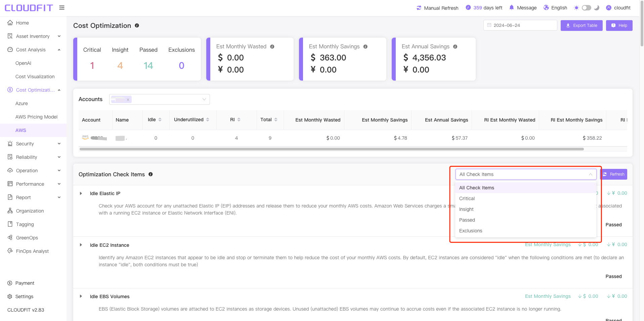Screen dimensions: 644x321
Task: Click the Payment icon in sidebar
Action: (x=10, y=283)
